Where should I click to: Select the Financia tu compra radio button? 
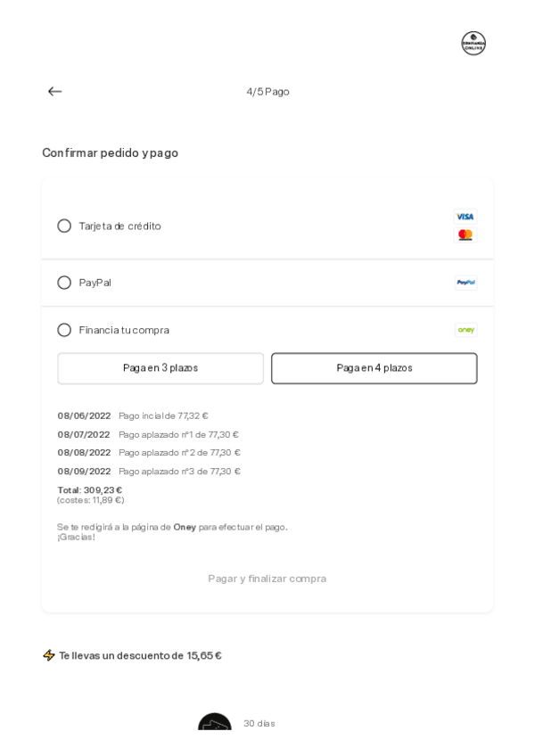(x=64, y=330)
